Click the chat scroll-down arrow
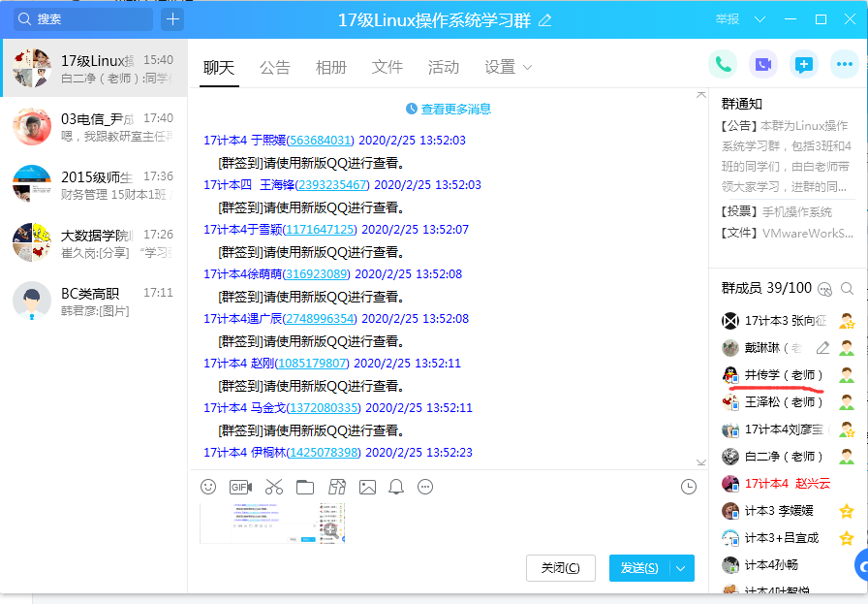 700,462
